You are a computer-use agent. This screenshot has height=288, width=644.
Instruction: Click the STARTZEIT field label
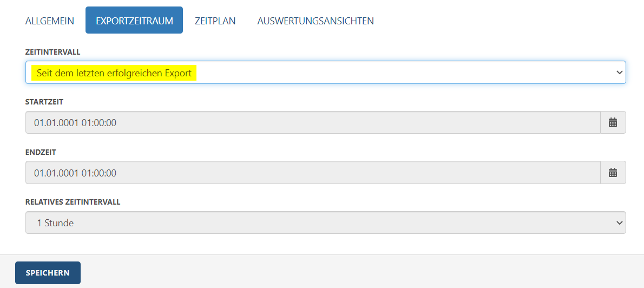[44, 102]
